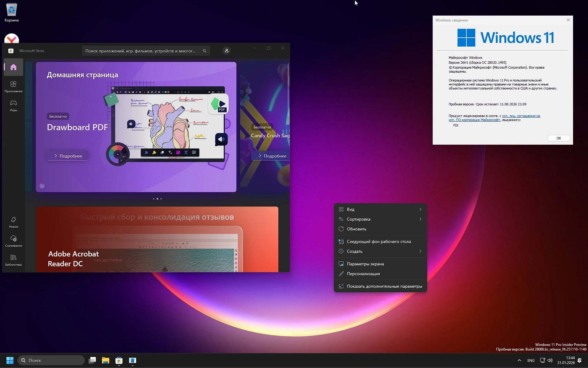Open the volume control in the system tray

click(550, 360)
